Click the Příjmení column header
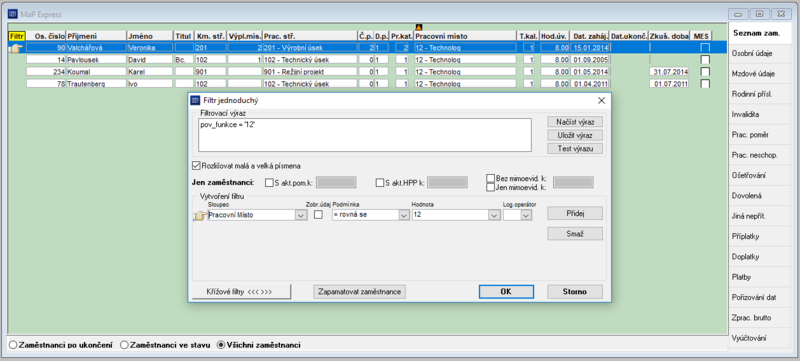800x361 pixels. pos(96,36)
